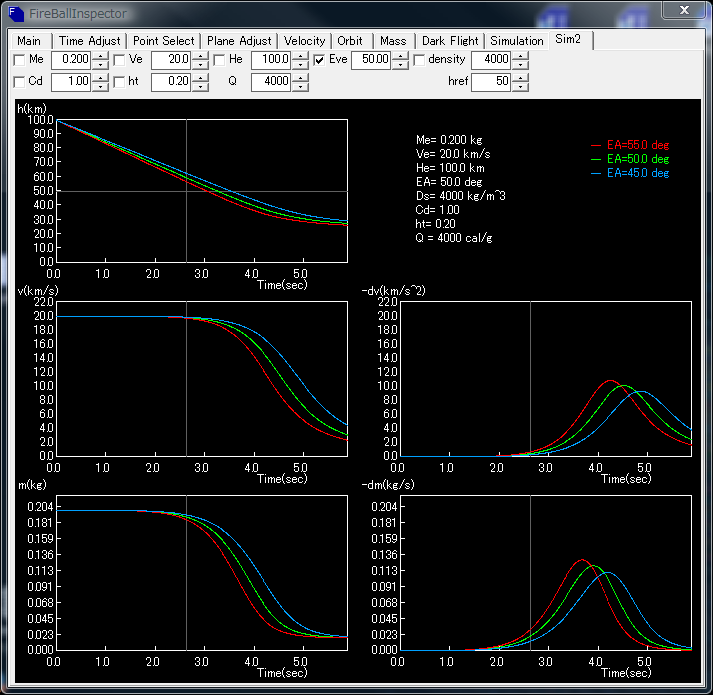Enable the Cd checkbox

click(20, 81)
